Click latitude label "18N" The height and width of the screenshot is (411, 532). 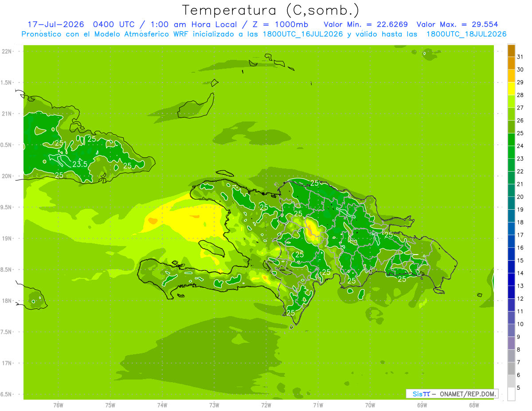click(6, 301)
